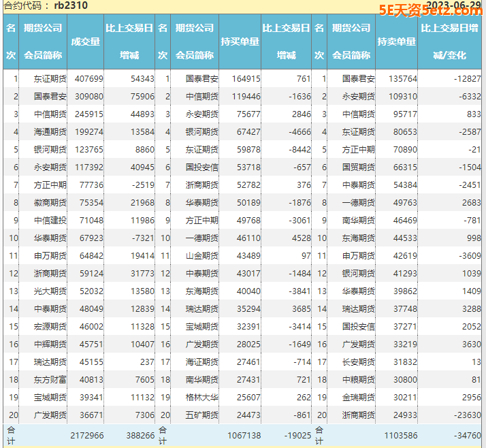
Task: Click the 持卖单量 column header
Action: click(x=396, y=42)
